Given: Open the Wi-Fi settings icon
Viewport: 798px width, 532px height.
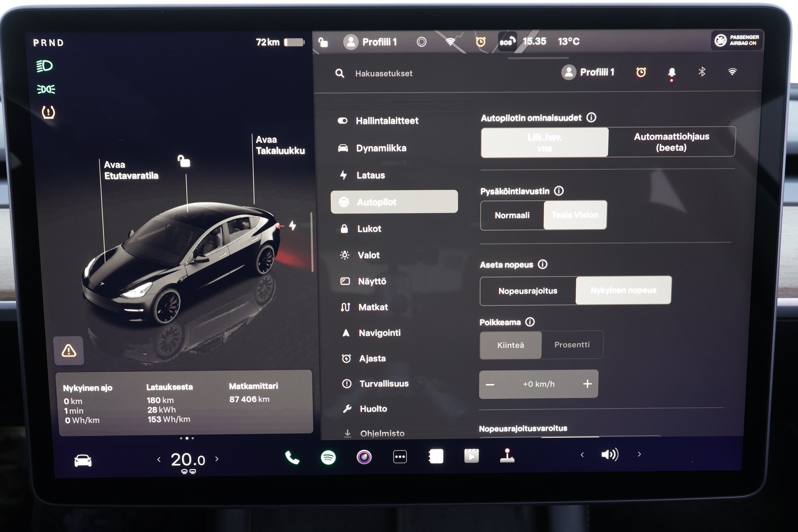Looking at the screenshot, I should coord(732,72).
